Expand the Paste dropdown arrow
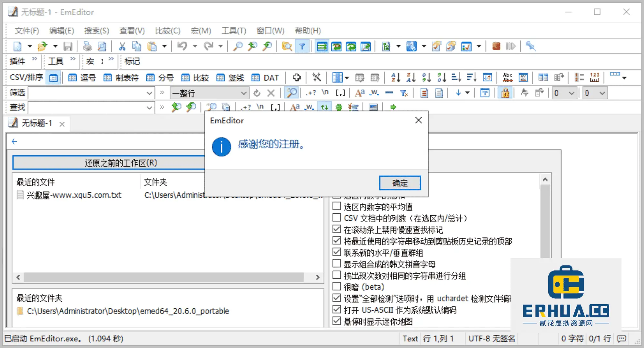The width and height of the screenshot is (644, 348). click(x=164, y=46)
